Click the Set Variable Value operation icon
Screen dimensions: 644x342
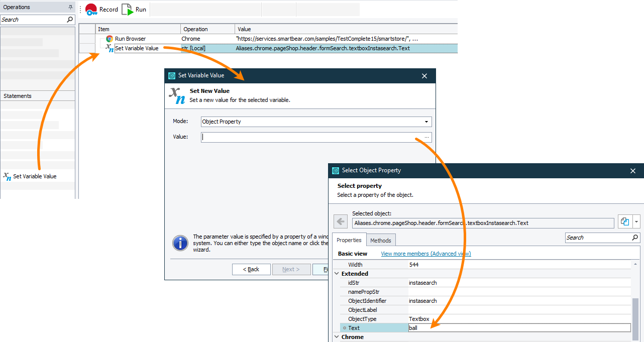coord(7,176)
